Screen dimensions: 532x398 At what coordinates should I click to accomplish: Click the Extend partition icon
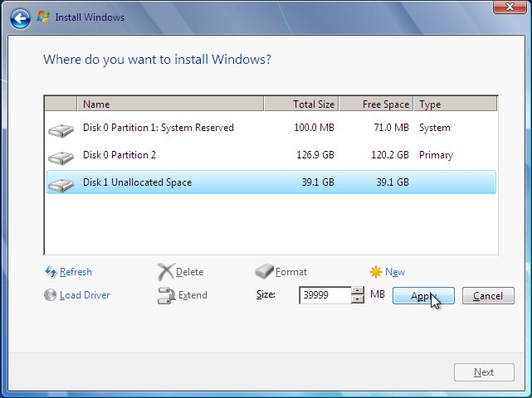tap(166, 295)
